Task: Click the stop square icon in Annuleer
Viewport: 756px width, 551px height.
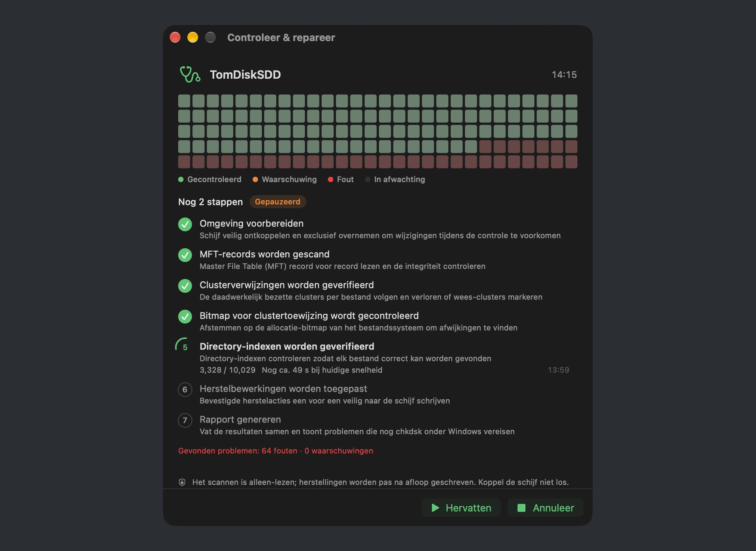Action: pos(521,508)
